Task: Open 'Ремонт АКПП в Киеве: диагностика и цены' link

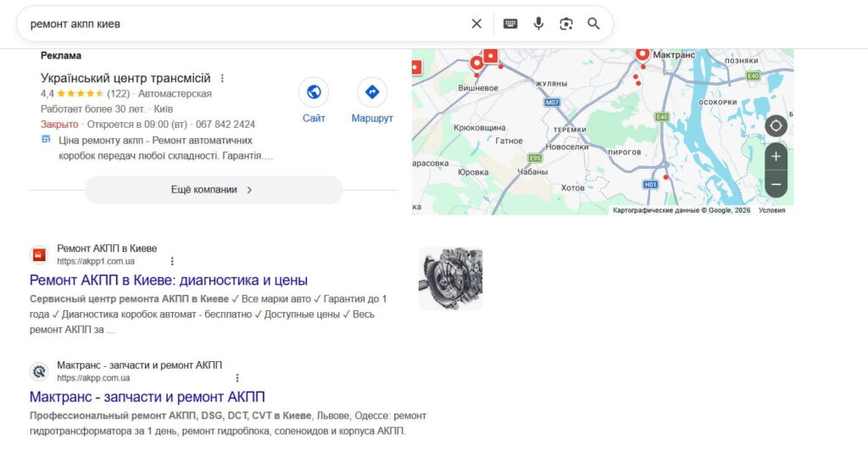Action: coord(169,280)
